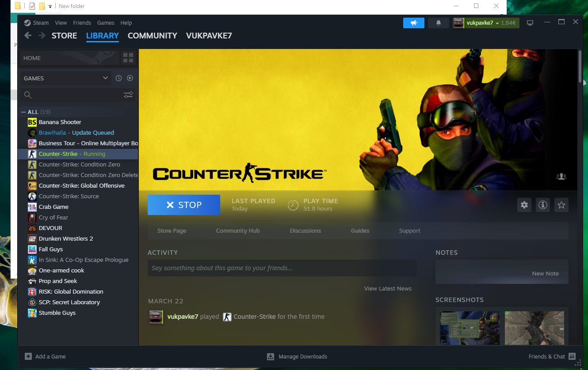This screenshot has width=588, height=370.
Task: Switch library to grid view icon
Action: pos(128,58)
